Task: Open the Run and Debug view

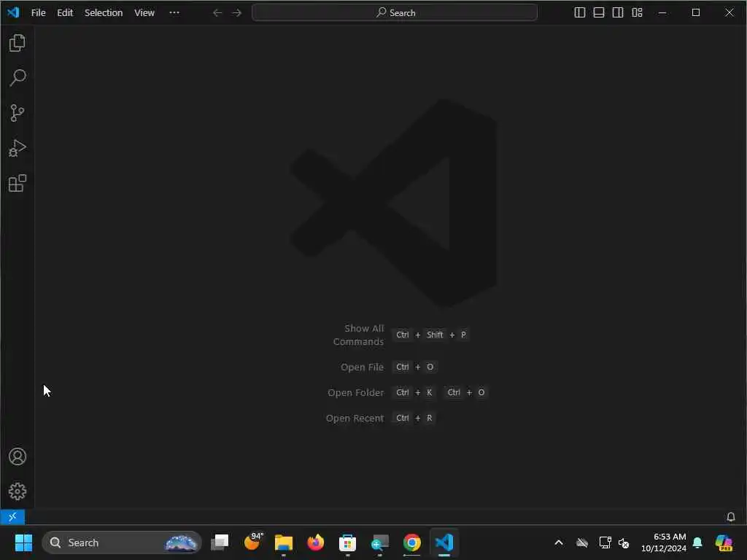Action: pos(18,148)
